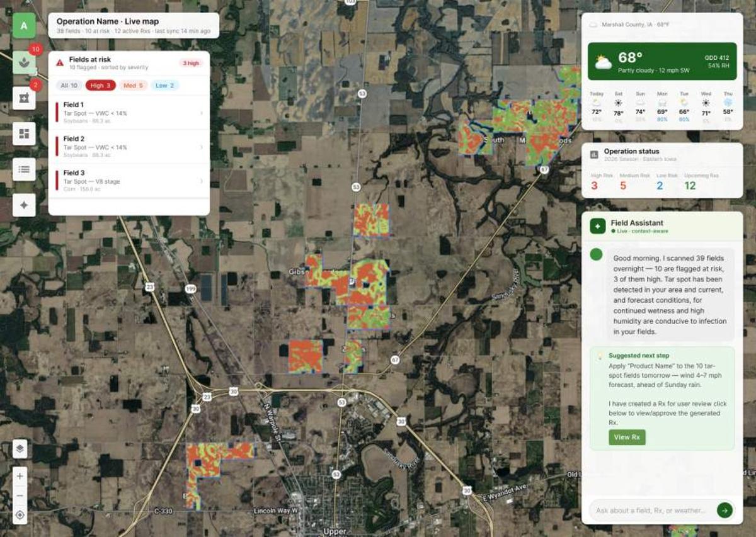This screenshot has height=537, width=756.
Task: Click the partly cloudy icon beside 68°
Action: [x=603, y=62]
